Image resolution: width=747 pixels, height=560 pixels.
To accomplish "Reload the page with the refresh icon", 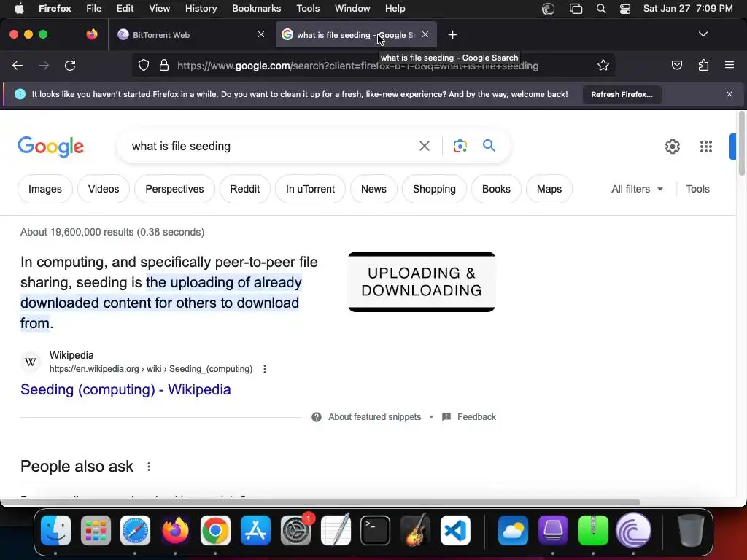I will (x=70, y=65).
